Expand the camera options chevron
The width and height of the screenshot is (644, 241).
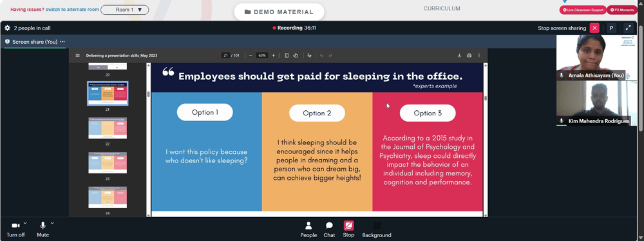pos(25,223)
